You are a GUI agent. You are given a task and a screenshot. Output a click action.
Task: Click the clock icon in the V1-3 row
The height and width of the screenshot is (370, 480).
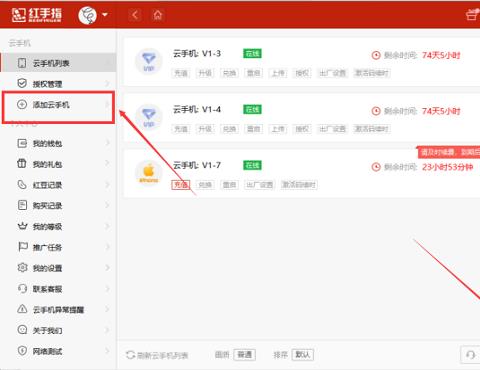[376, 55]
